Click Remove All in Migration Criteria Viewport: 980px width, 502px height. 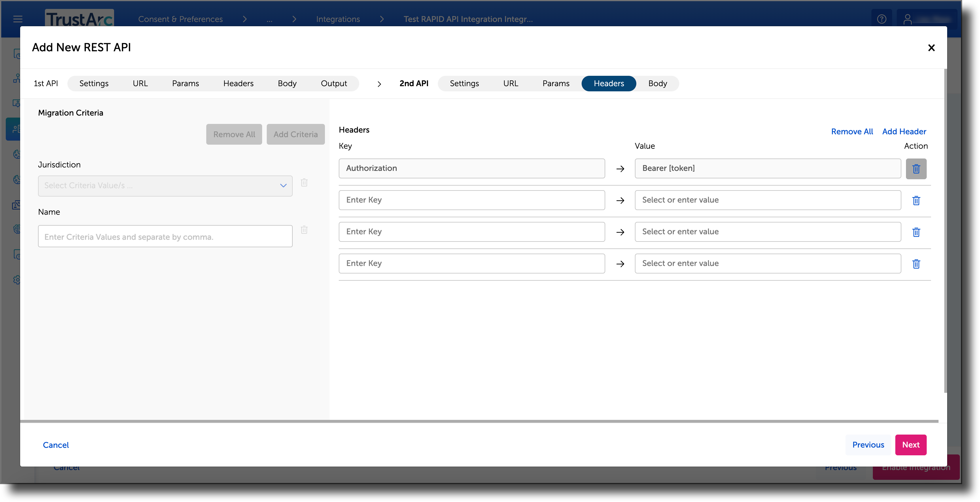234,134
